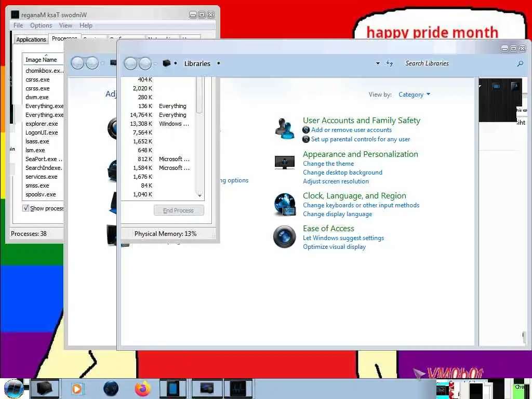Open the Ease of Access category
532x399 pixels.
click(328, 229)
